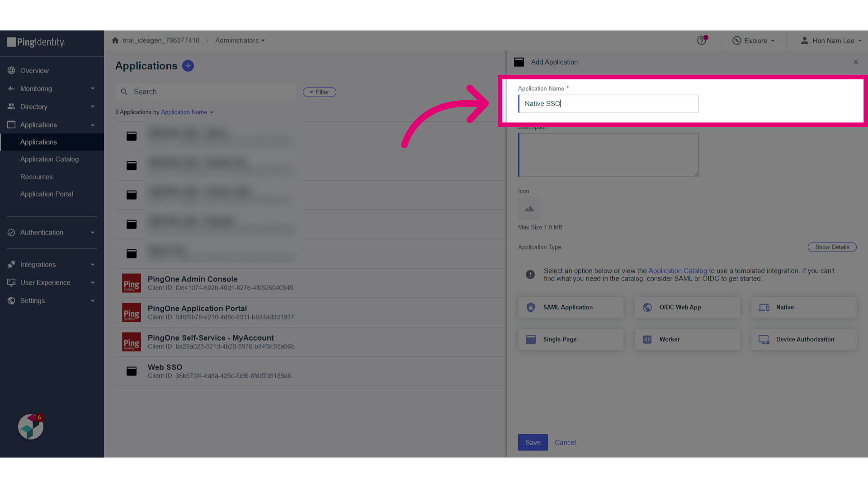868x488 pixels.
Task: Click the Description text area
Action: (609, 155)
